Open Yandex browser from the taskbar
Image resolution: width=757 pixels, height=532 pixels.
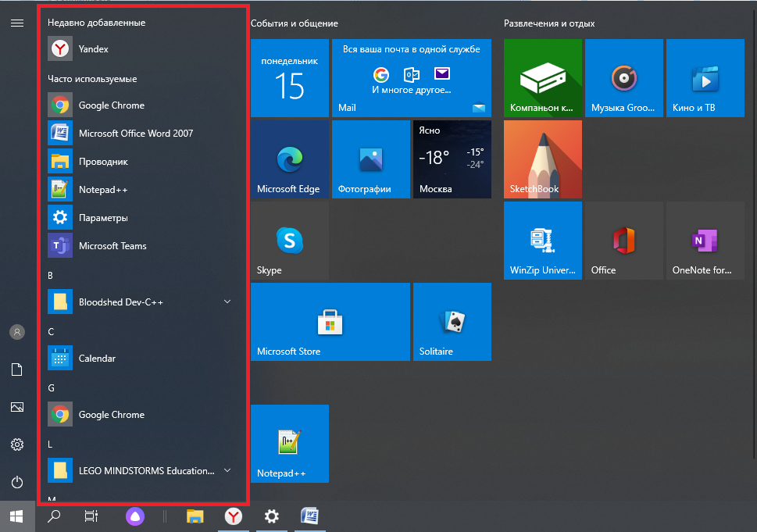click(234, 516)
